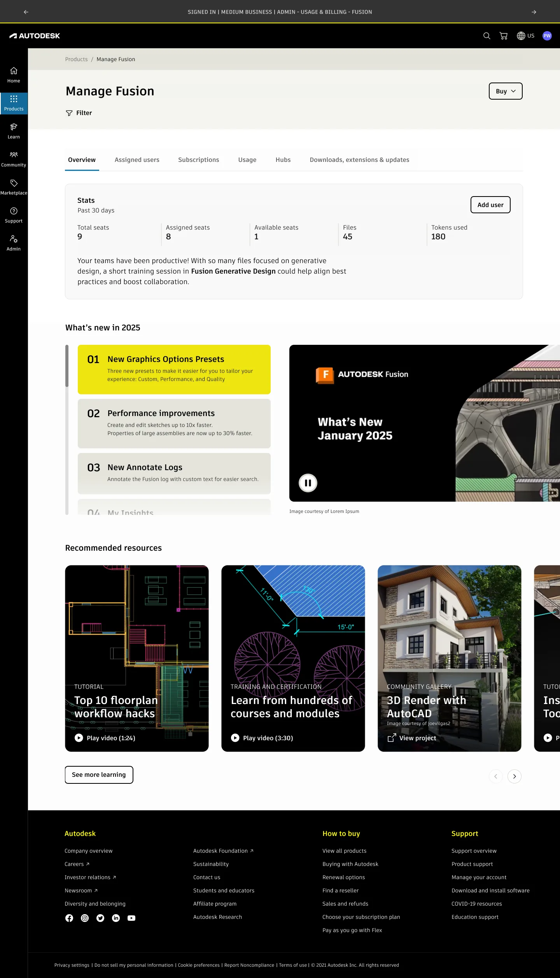The image size is (560, 978).
Task: Open Pay as you go with Flex
Action: [352, 930]
